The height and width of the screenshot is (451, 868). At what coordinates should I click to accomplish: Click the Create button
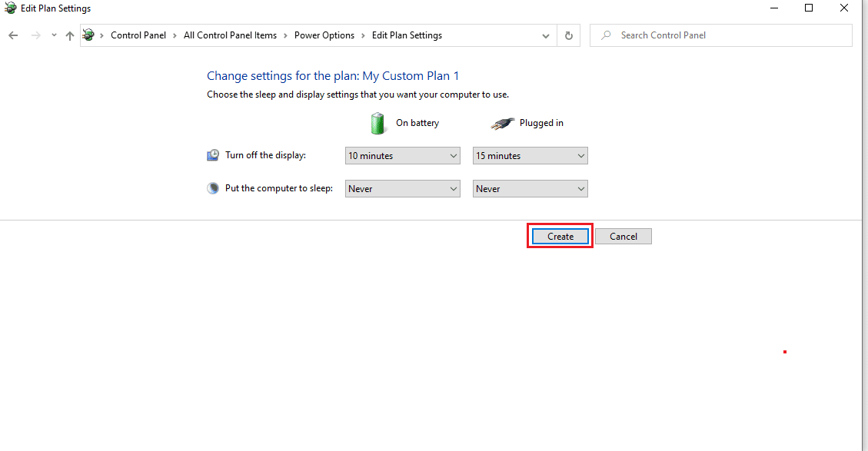pyautogui.click(x=560, y=237)
